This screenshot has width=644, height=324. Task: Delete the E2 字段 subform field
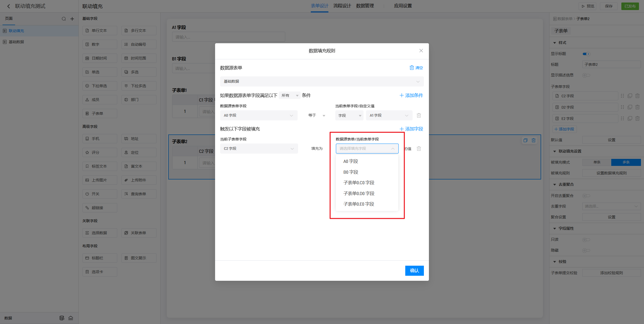[x=637, y=118]
